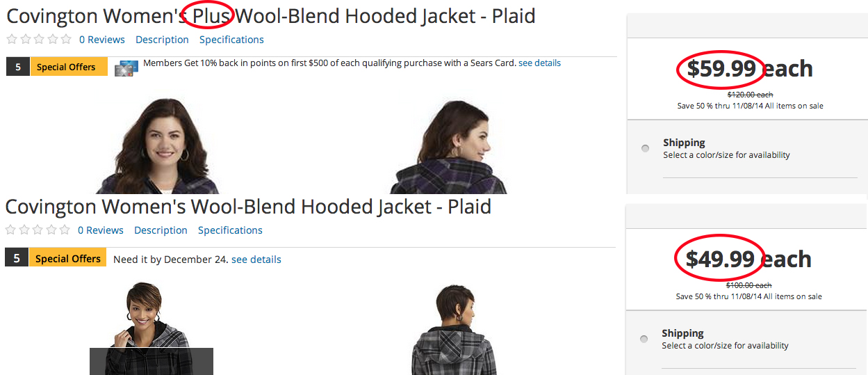Select Shipping radio button for second jacket

coord(644,339)
